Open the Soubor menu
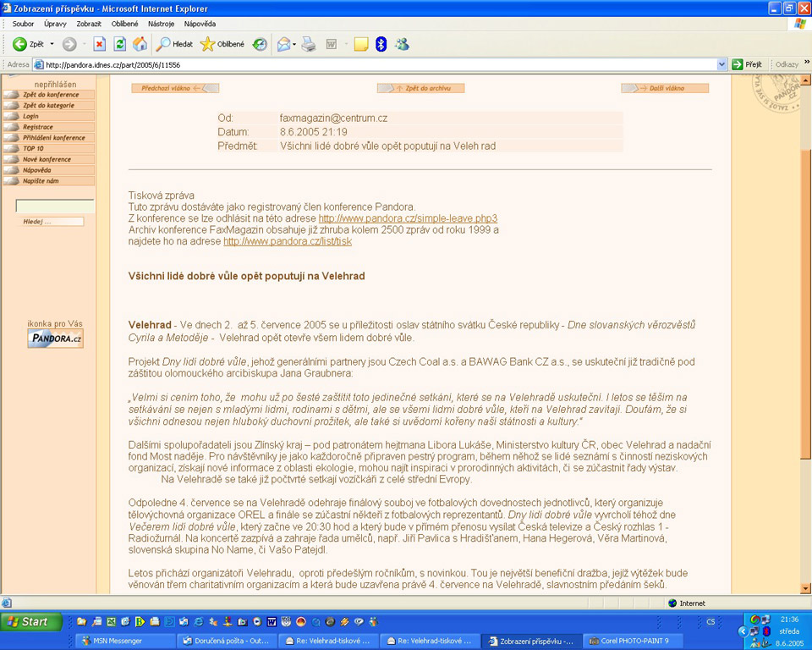 [x=24, y=24]
